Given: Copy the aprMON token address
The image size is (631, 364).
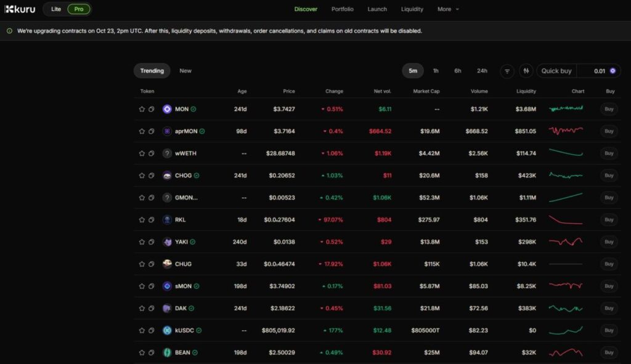Looking at the screenshot, I should (x=151, y=131).
